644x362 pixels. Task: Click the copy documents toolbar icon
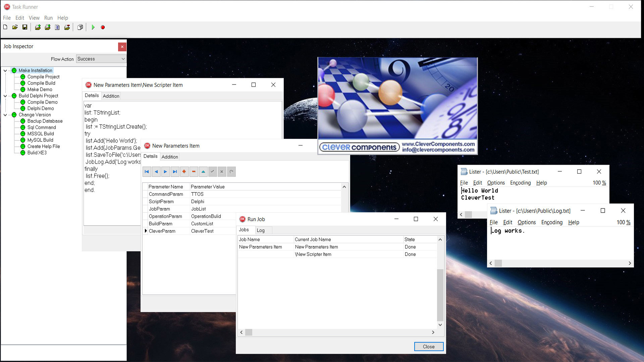click(x=80, y=27)
